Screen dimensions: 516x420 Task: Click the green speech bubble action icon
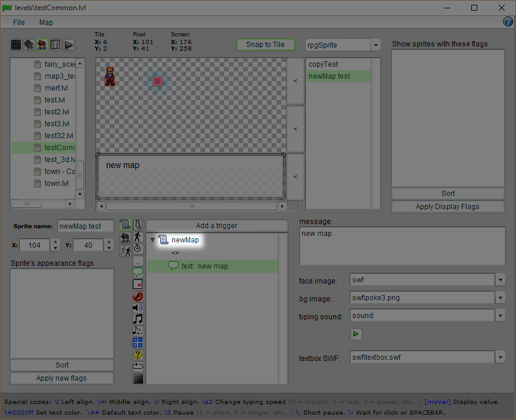(138, 272)
